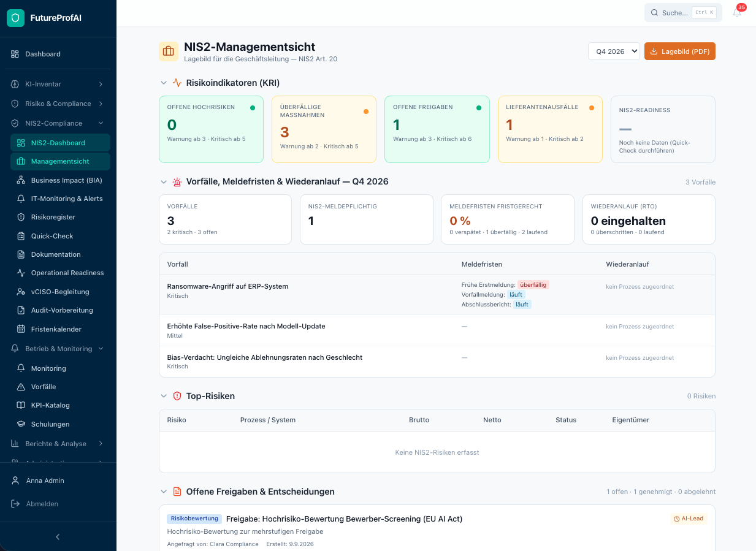The height and width of the screenshot is (551, 756).
Task: Open notifications bell with 35 badge
Action: [x=738, y=12]
